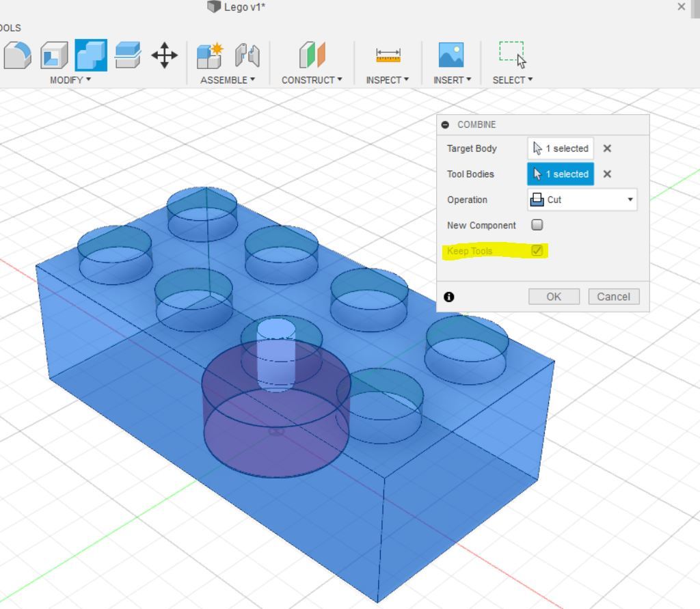Screen dimensions: 700x609
Task: Open the Operation Cut dropdown
Action: [582, 200]
